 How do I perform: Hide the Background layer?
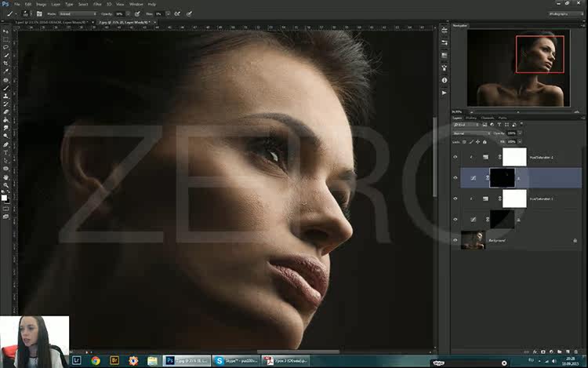(456, 240)
